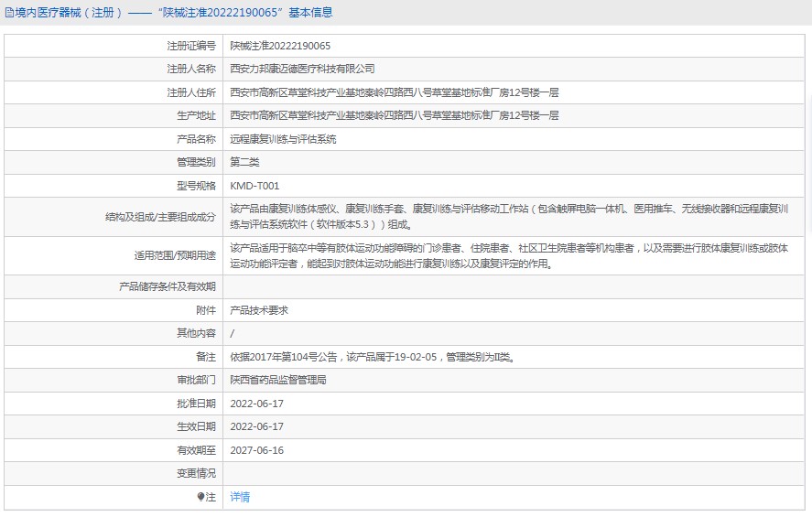Viewport: 812px width, 517px height.
Task: Click the 注册人名称 label
Action: (x=191, y=69)
